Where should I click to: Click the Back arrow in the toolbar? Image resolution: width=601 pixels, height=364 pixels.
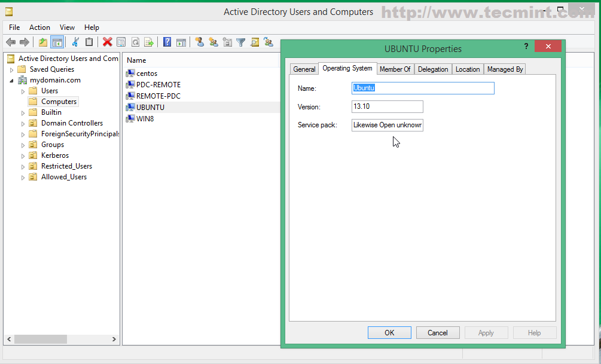coord(10,42)
